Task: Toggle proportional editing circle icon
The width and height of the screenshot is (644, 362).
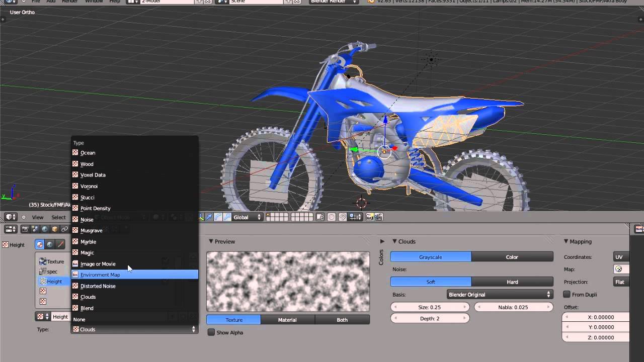Action: coord(331,217)
